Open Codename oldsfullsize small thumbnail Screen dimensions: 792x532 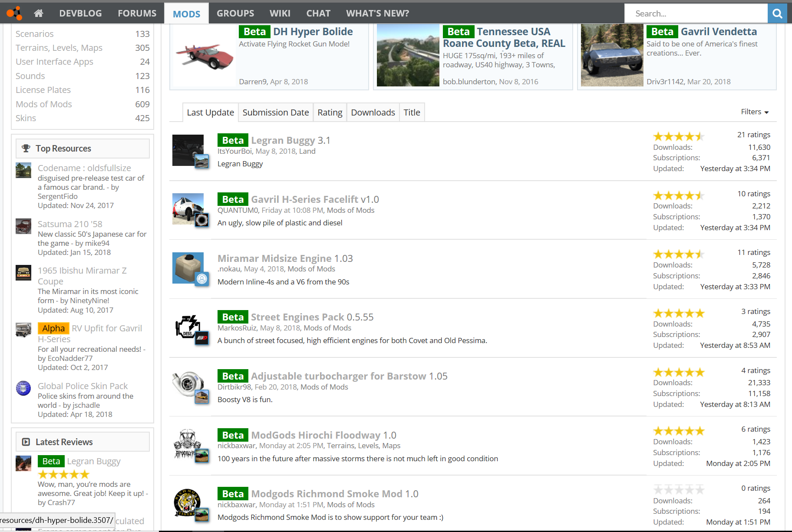point(23,170)
